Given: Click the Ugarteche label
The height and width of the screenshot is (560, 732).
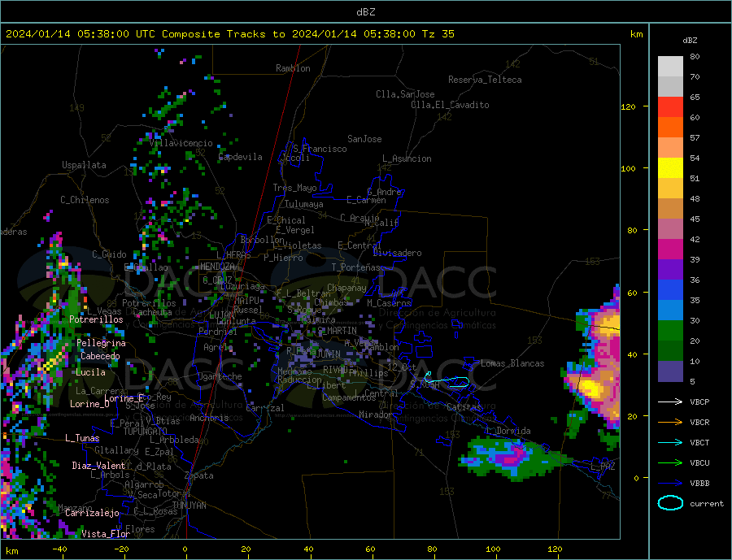Looking at the screenshot, I should point(220,376).
